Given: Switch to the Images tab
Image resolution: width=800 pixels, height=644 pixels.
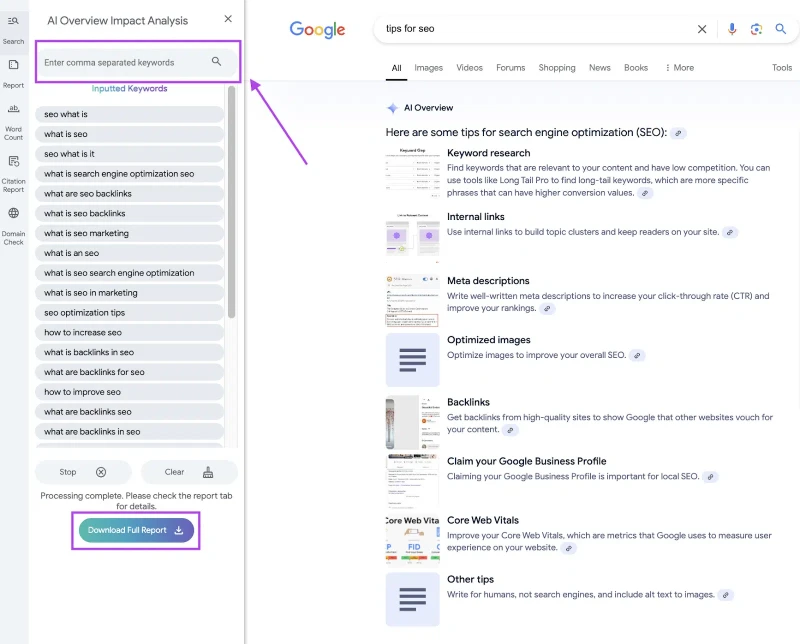Looking at the screenshot, I should 429,67.
